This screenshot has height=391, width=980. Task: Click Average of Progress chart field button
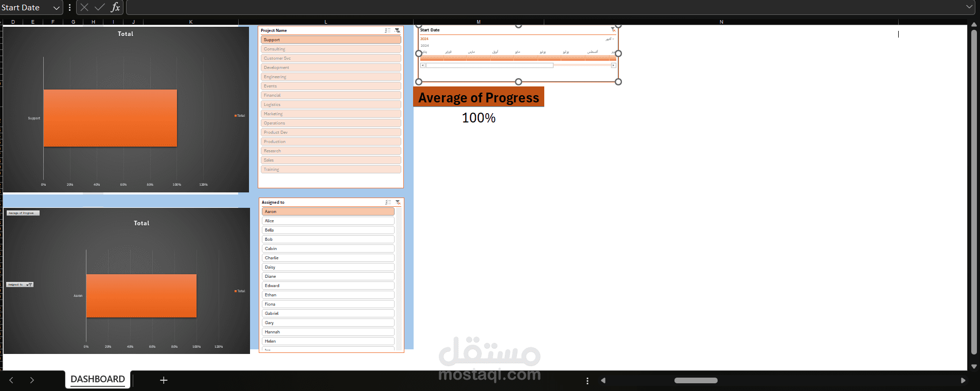click(x=23, y=213)
